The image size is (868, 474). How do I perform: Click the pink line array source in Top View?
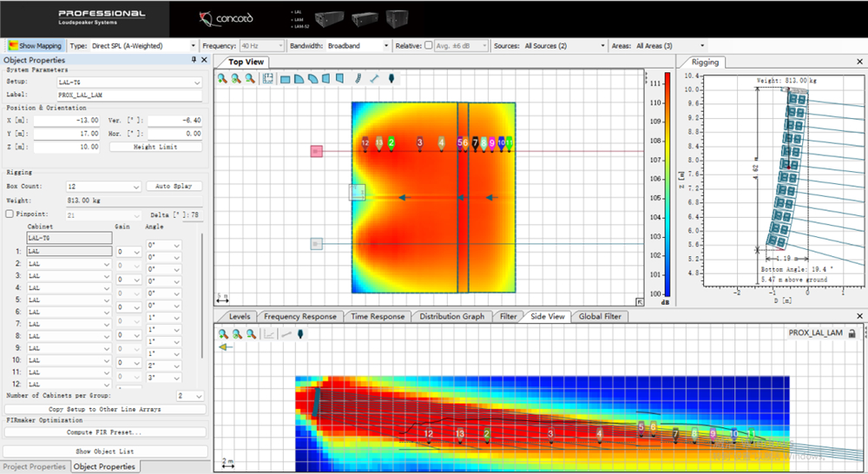tap(316, 151)
